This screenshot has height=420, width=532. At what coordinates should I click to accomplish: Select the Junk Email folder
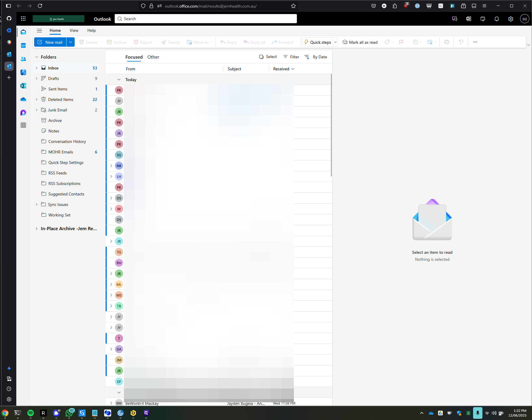click(66, 110)
